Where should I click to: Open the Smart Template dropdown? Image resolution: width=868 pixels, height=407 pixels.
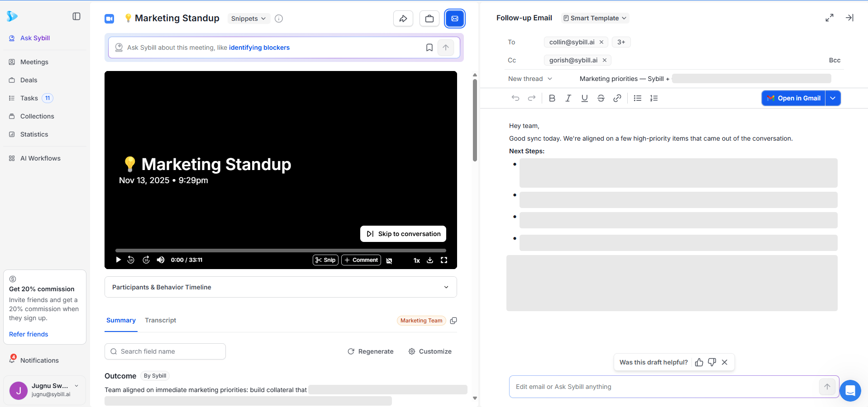(x=595, y=18)
